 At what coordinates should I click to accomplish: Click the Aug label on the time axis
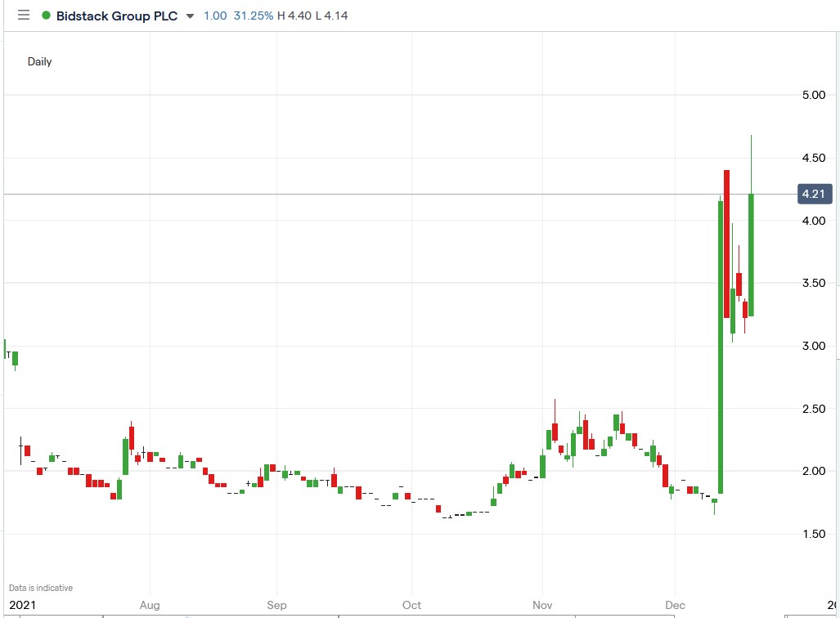point(150,605)
